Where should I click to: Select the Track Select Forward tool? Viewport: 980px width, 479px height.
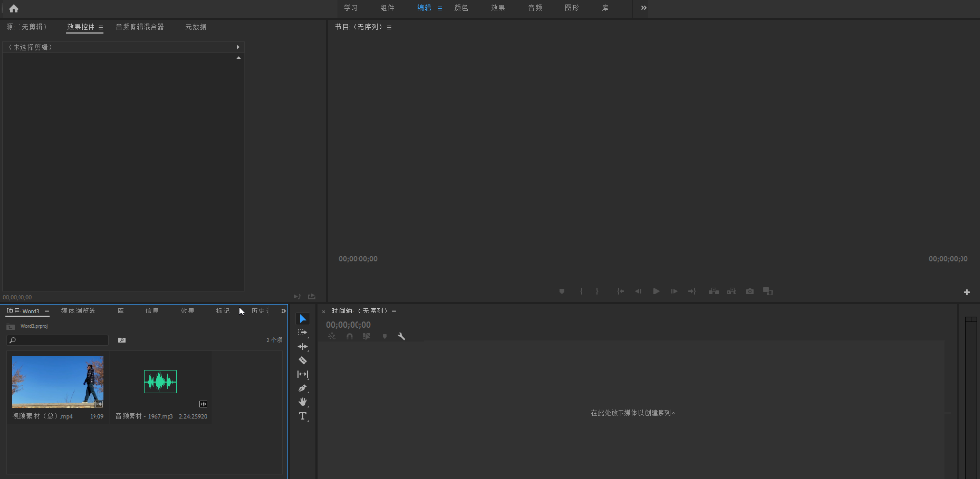point(302,333)
